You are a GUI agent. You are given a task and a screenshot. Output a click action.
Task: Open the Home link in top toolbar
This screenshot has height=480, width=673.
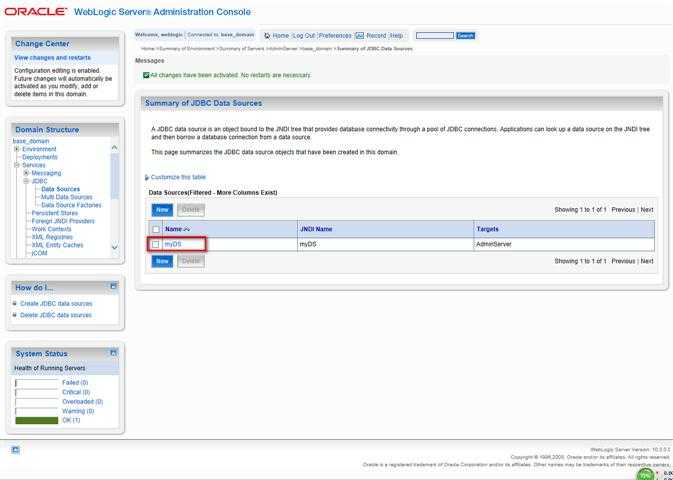click(281, 36)
